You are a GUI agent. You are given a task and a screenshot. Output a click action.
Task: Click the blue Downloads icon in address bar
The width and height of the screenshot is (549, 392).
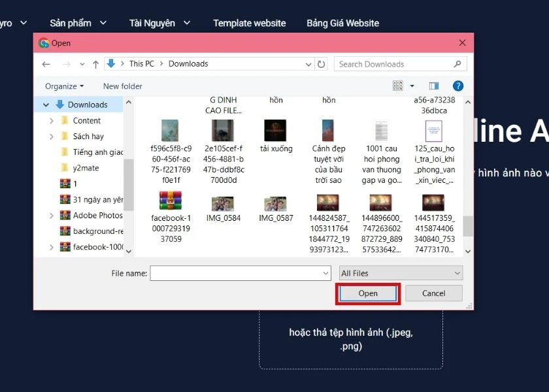[111, 63]
